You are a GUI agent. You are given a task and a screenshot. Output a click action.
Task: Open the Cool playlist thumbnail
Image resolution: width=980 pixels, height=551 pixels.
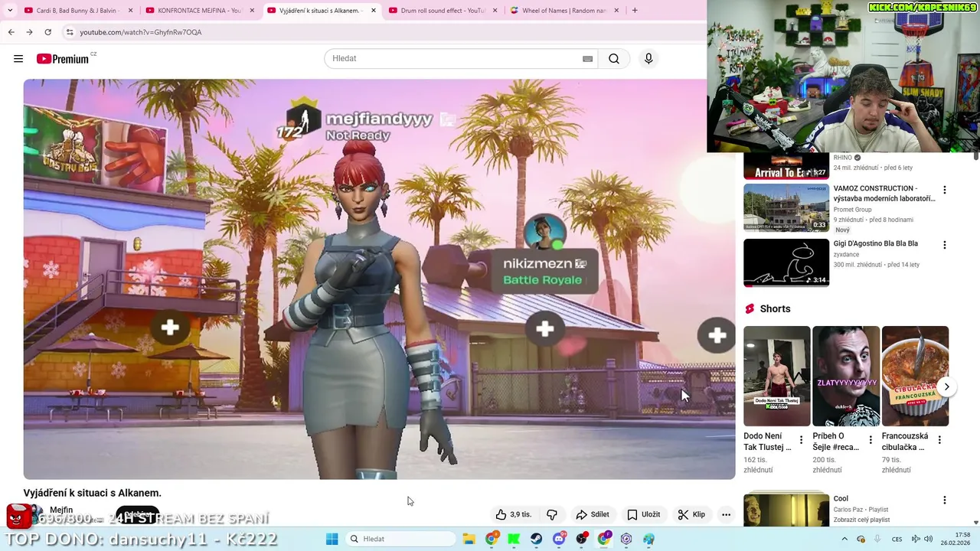pyautogui.click(x=786, y=509)
